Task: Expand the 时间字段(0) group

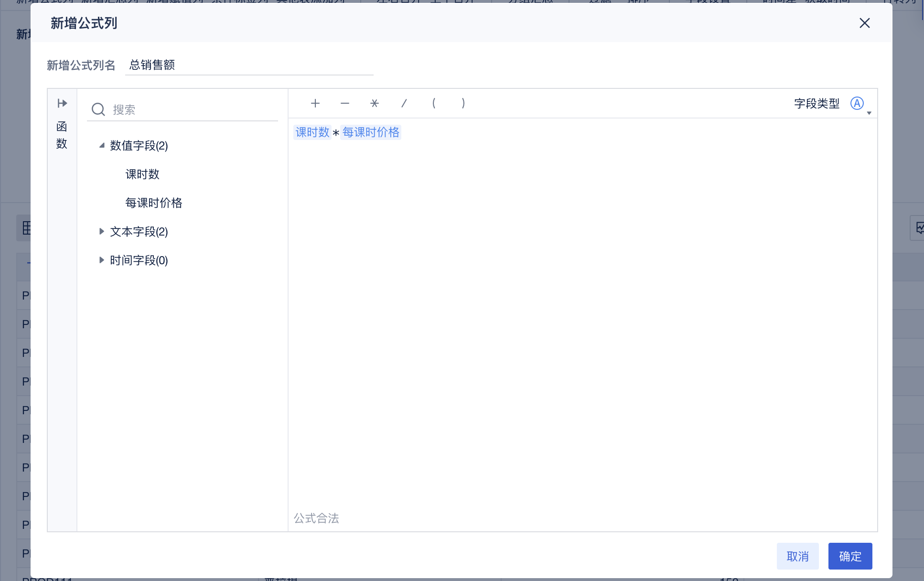Action: click(102, 260)
